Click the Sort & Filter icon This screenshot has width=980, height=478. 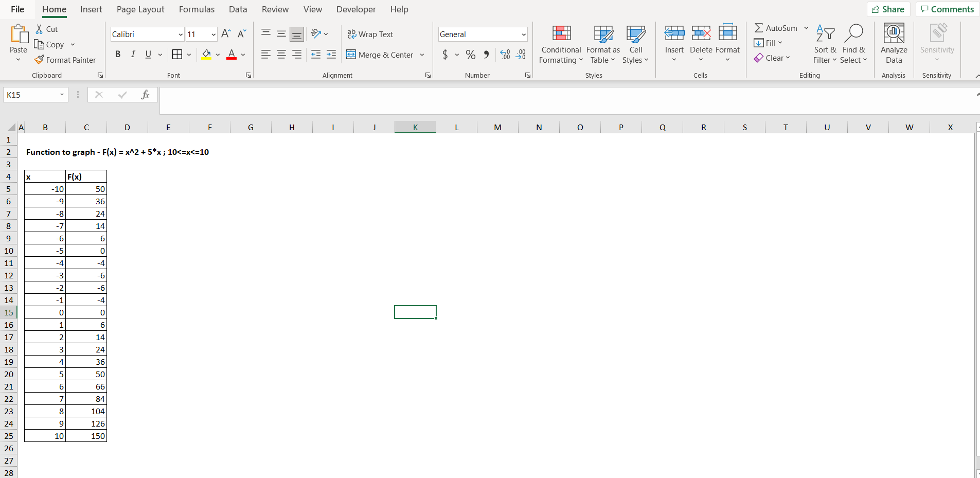[x=824, y=44]
